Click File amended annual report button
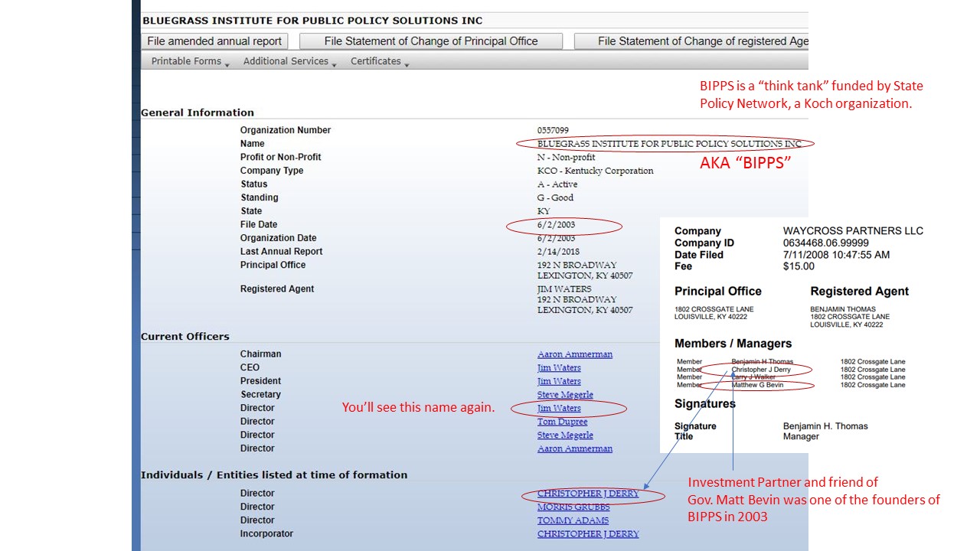This screenshot has width=980, height=551. 214,41
